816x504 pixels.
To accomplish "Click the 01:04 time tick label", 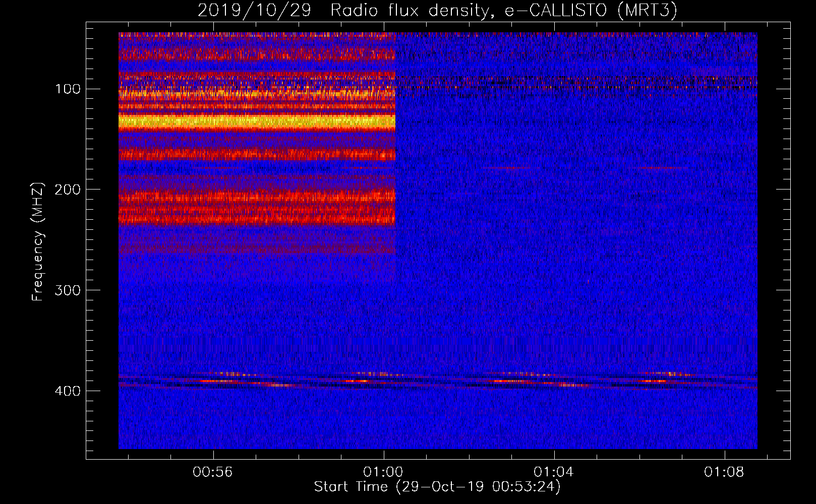I will (x=554, y=472).
